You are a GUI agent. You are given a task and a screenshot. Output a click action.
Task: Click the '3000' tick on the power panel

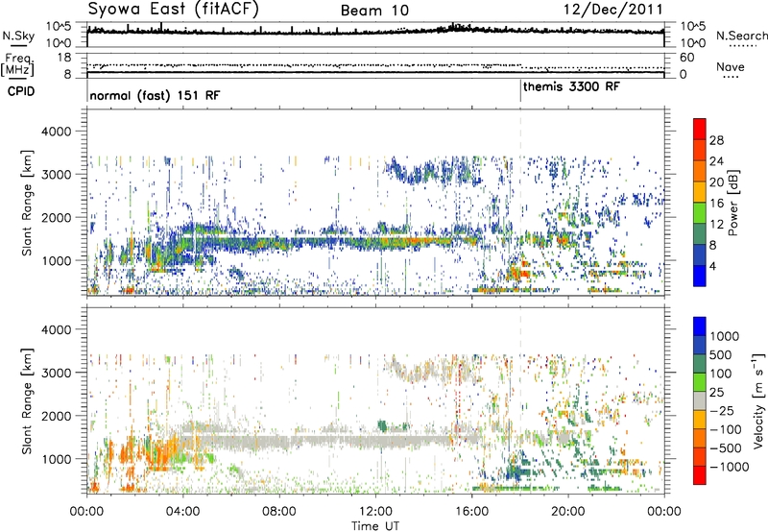point(56,175)
